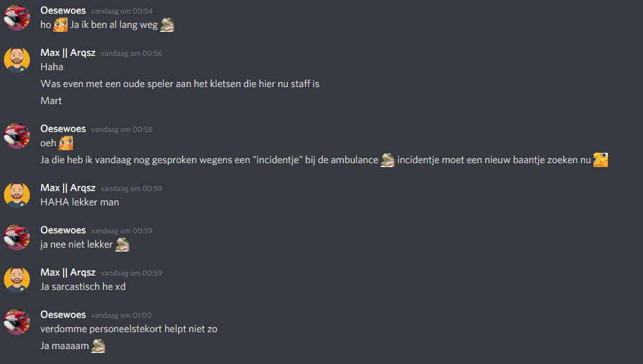Click frog emoji after "Ja maaaam"
643x364 pixels.
98,346
